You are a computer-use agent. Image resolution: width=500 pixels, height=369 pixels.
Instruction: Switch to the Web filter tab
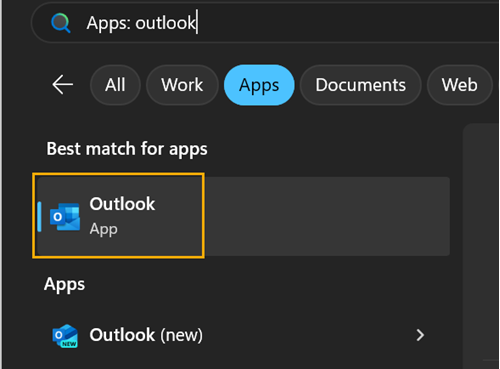pyautogui.click(x=460, y=85)
